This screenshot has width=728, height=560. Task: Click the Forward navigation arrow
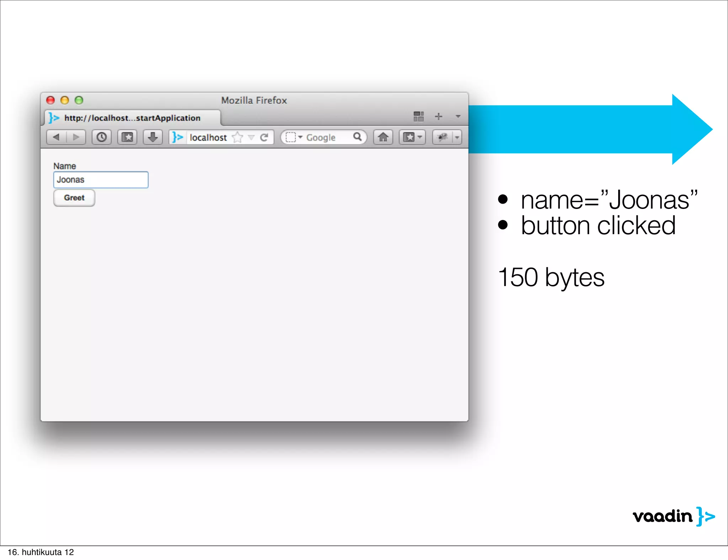(76, 137)
